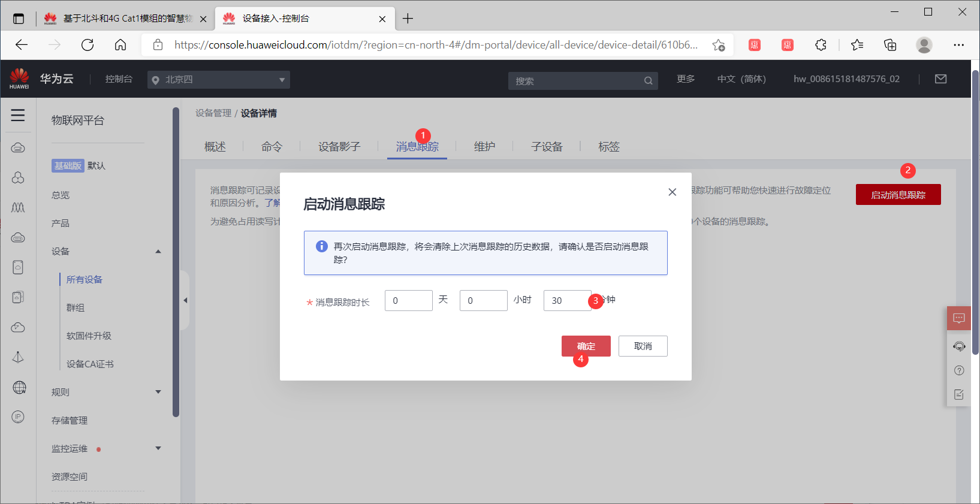The height and width of the screenshot is (504, 980).
Task: Open 产品 in the sidebar
Action: [61, 224]
